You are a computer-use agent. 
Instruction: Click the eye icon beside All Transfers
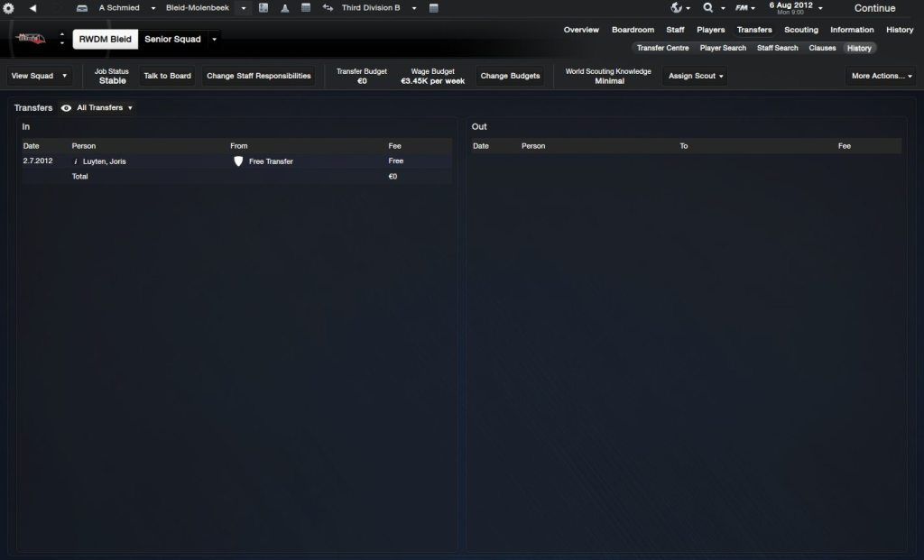(x=66, y=108)
